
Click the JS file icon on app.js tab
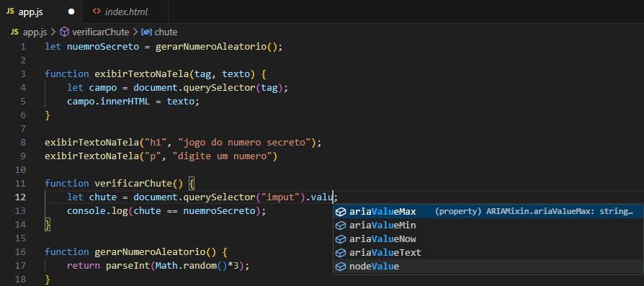click(x=10, y=12)
